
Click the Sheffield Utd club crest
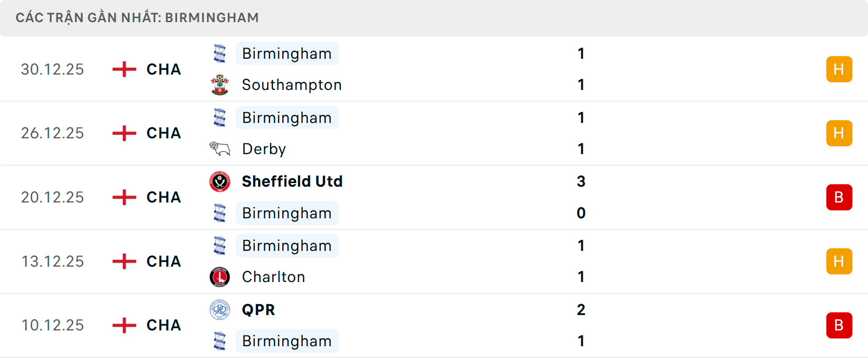pyautogui.click(x=220, y=181)
